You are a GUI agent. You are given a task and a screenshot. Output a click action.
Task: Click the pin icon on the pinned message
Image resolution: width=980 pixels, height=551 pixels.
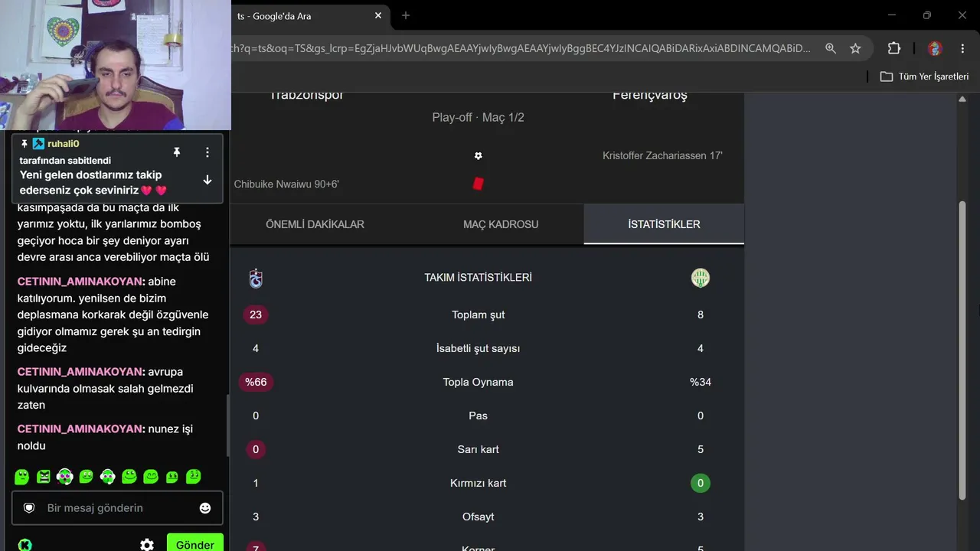(177, 152)
